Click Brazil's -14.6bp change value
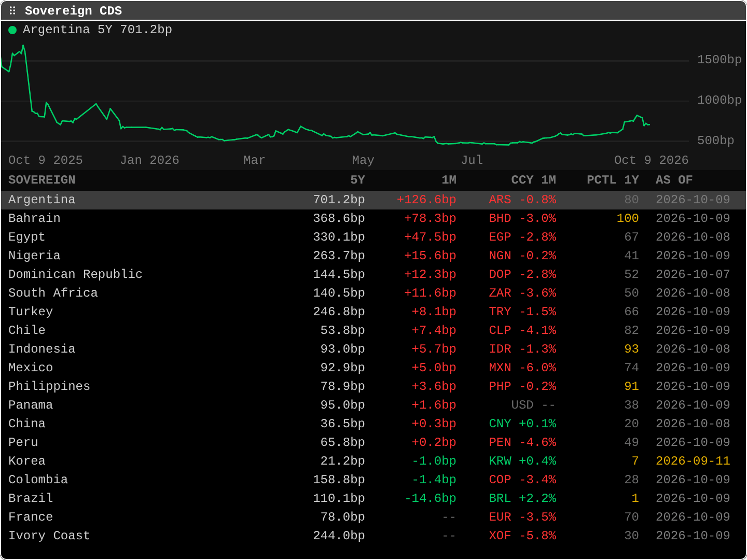Screen dimensions: 747x560 coord(430,498)
